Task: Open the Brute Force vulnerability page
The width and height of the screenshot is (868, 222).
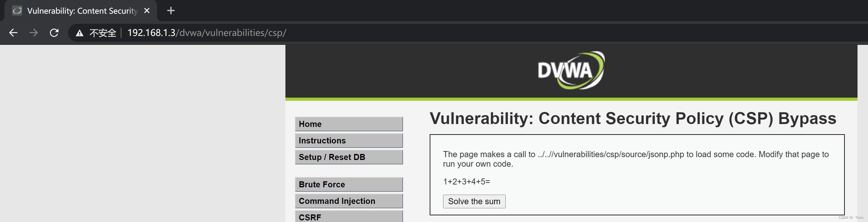Action: [348, 184]
